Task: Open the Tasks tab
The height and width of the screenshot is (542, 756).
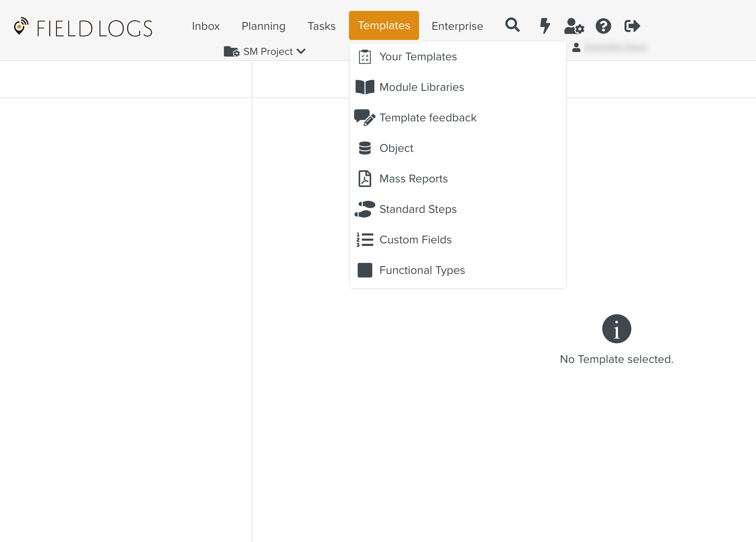Action: pyautogui.click(x=321, y=26)
